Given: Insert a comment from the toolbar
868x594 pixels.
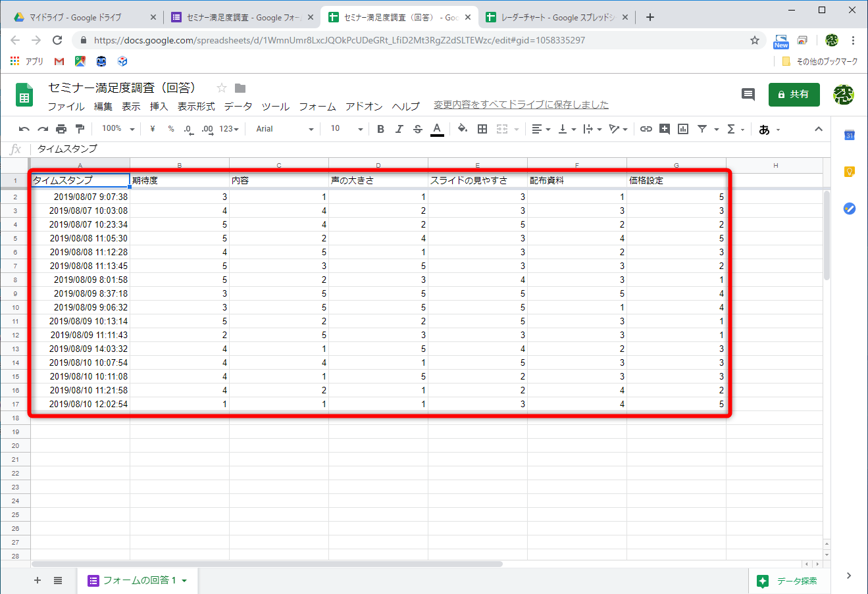Looking at the screenshot, I should click(x=665, y=129).
